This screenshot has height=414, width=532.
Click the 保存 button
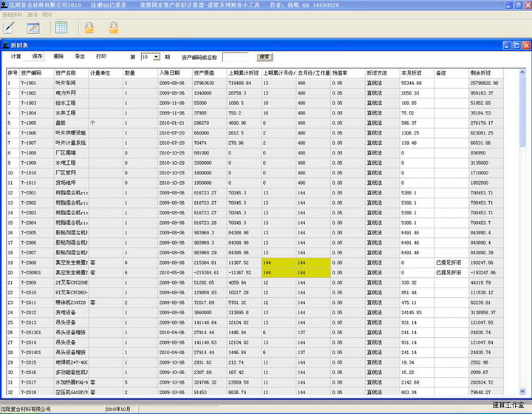pos(38,56)
